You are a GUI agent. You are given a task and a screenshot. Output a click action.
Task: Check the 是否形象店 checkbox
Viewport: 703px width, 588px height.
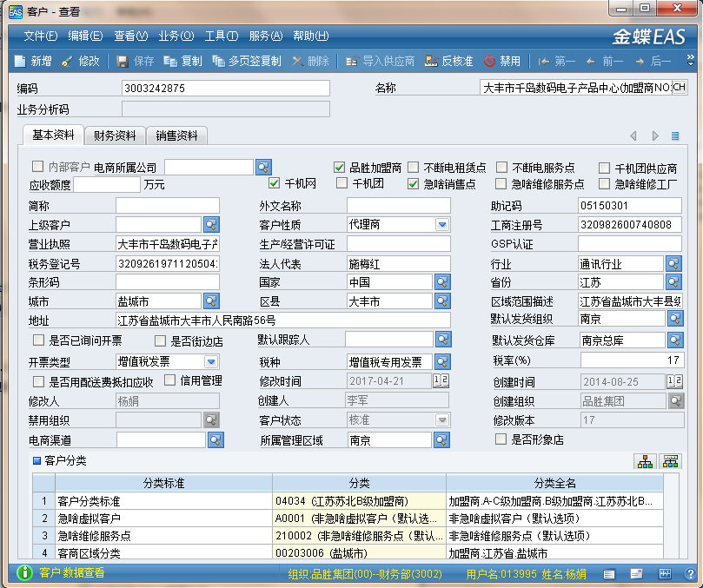point(501,439)
